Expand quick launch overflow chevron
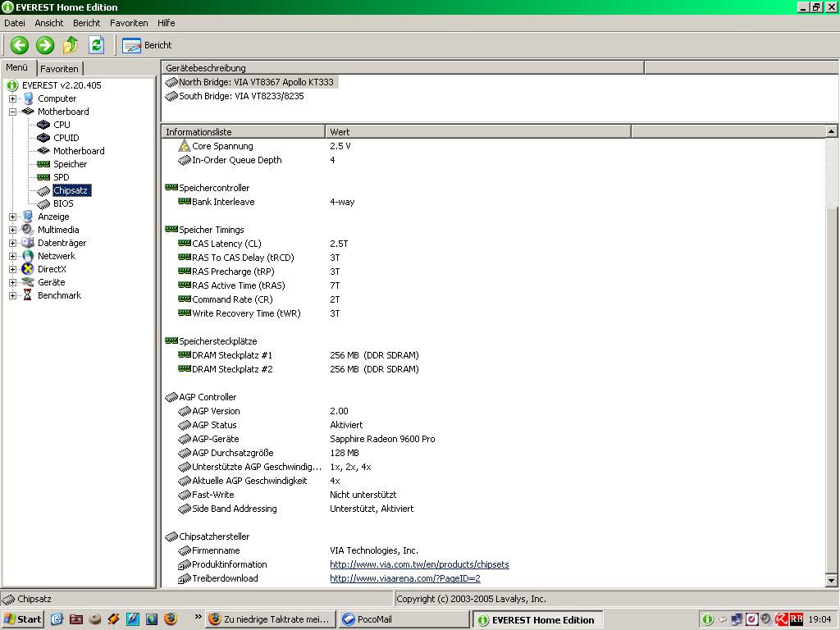840x630 pixels. 198,617
